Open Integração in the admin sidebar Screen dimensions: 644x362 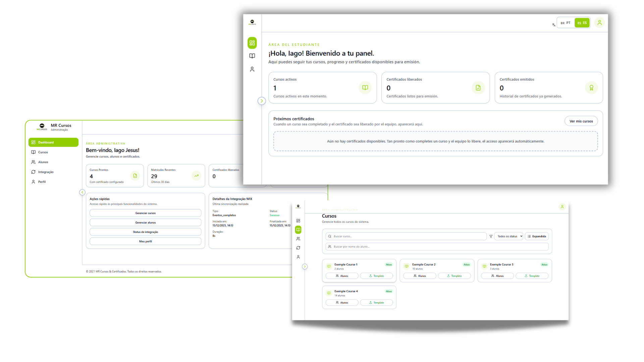(46, 172)
